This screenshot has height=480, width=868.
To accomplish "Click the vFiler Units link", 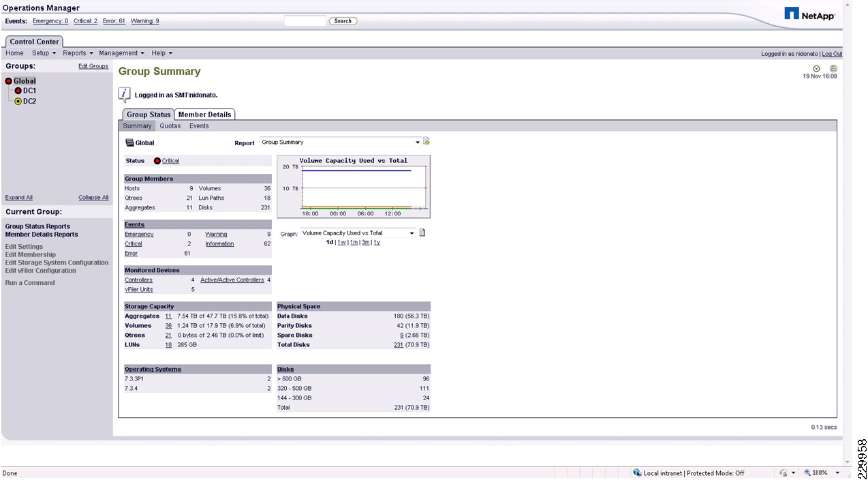I will [x=138, y=290].
